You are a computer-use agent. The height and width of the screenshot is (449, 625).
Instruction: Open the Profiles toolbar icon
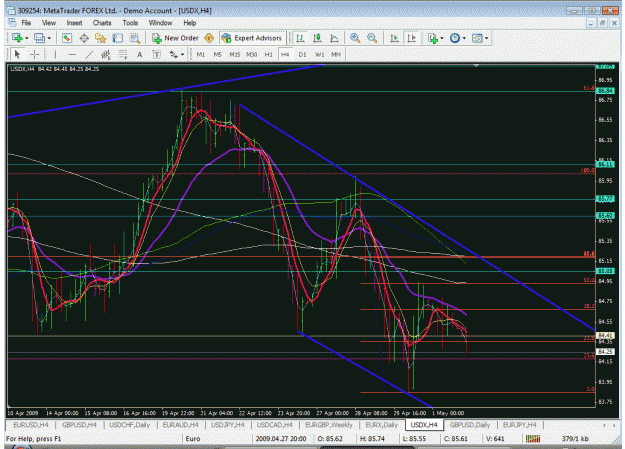pyautogui.click(x=39, y=38)
